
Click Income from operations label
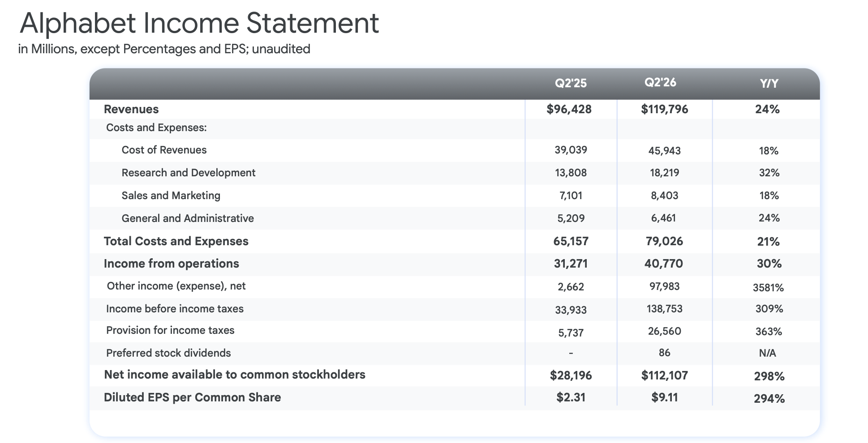172,264
